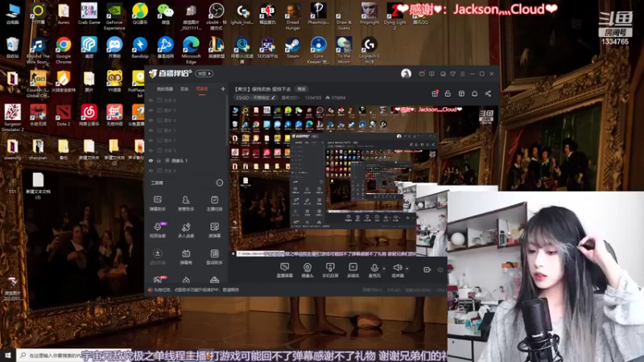Open the bell notification icon
Screen dimensions: 644x362
point(474,93)
